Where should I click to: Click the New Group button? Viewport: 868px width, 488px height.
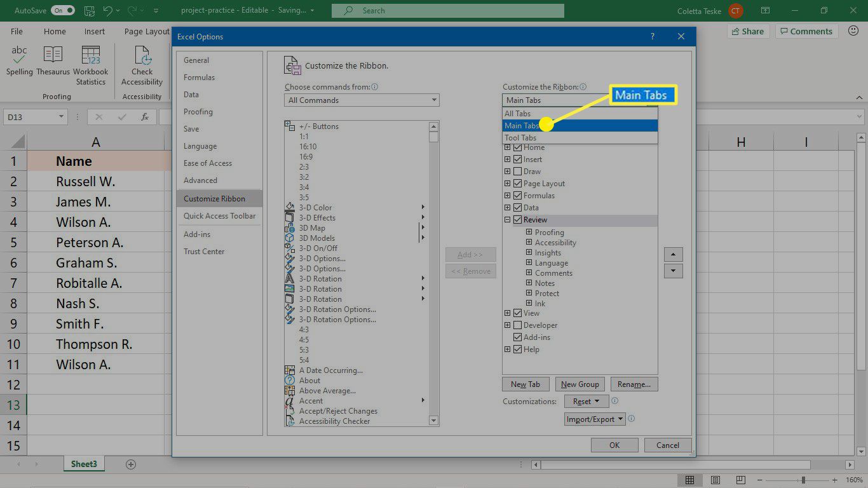pos(580,384)
